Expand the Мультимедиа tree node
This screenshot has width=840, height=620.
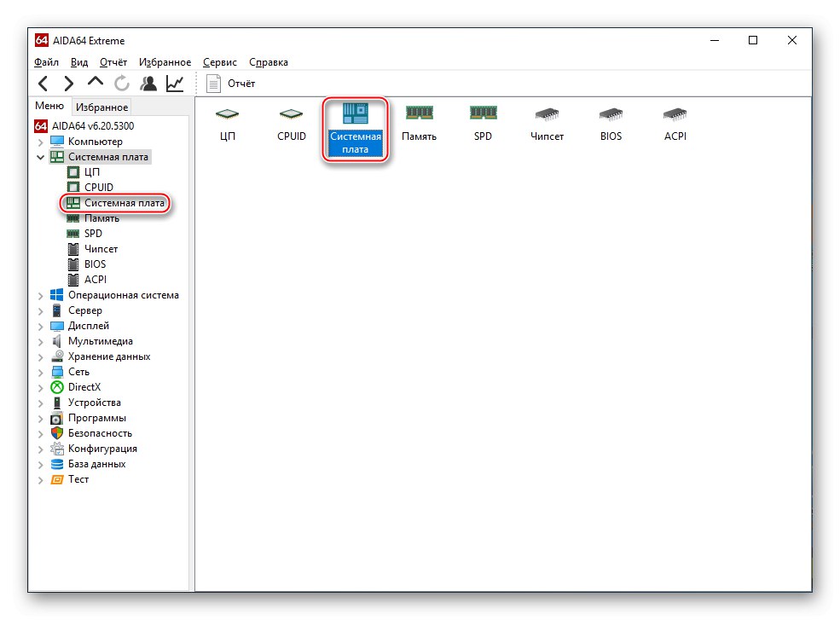40,342
